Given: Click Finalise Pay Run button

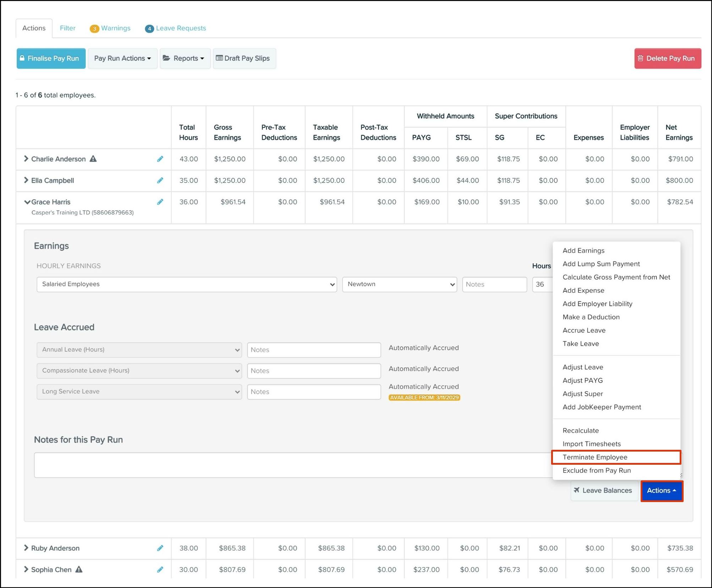Looking at the screenshot, I should tap(51, 58).
